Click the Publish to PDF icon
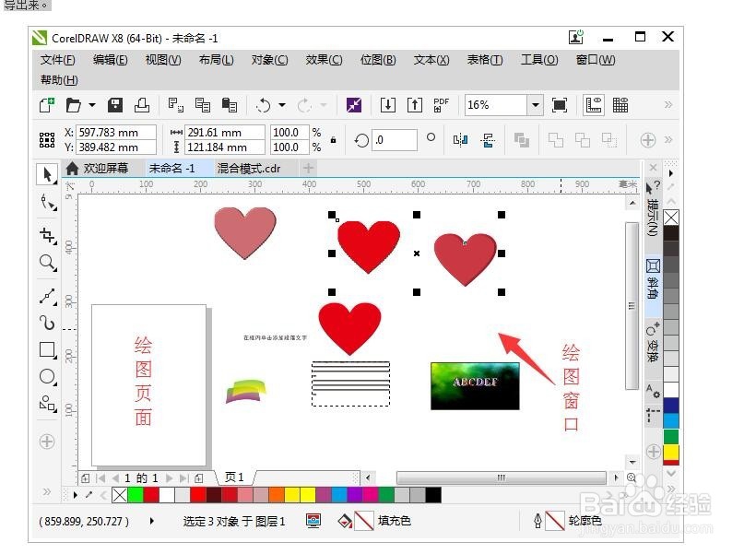The width and height of the screenshot is (756, 554). [440, 104]
